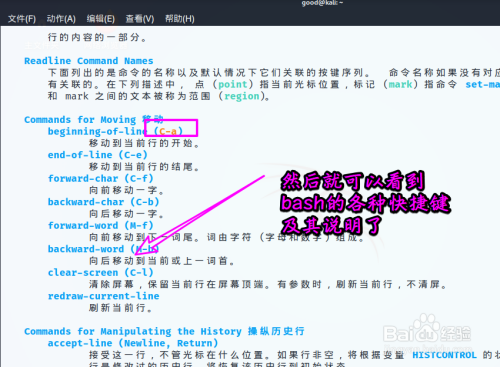Click the description '移动到当前行的结尾。'

pos(144,167)
